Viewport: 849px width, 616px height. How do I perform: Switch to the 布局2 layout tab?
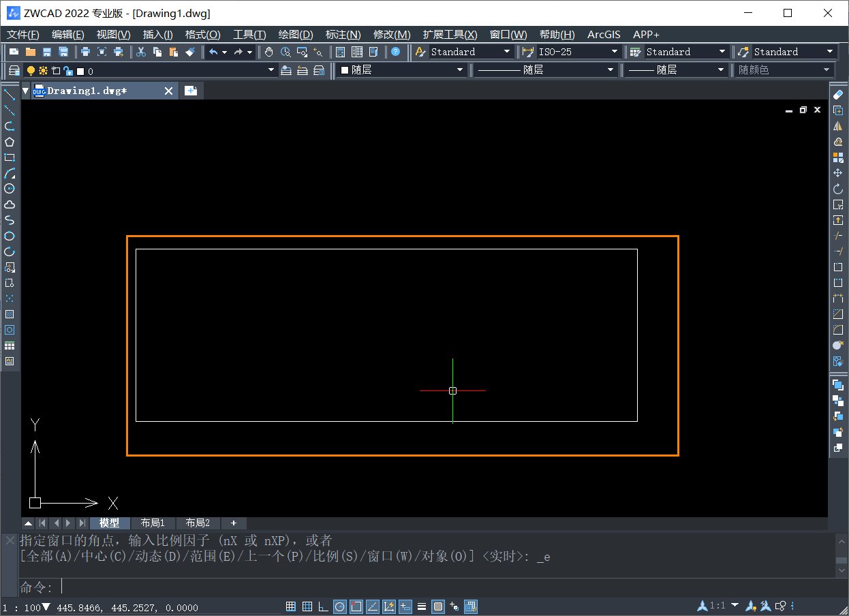tap(198, 523)
